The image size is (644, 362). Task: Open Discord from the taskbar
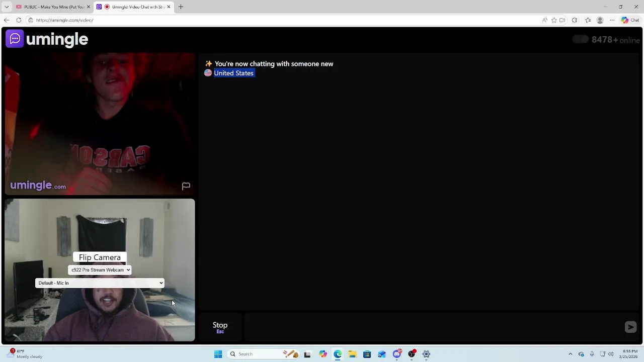[397, 354]
